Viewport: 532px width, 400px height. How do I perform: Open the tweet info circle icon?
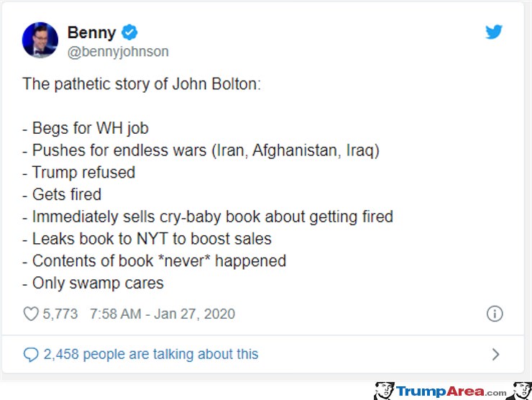(495, 314)
